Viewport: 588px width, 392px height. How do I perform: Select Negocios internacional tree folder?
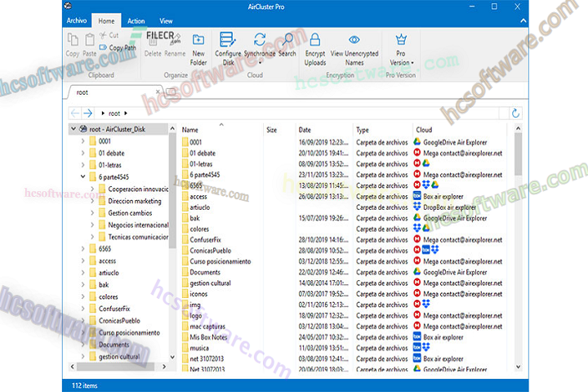(138, 225)
